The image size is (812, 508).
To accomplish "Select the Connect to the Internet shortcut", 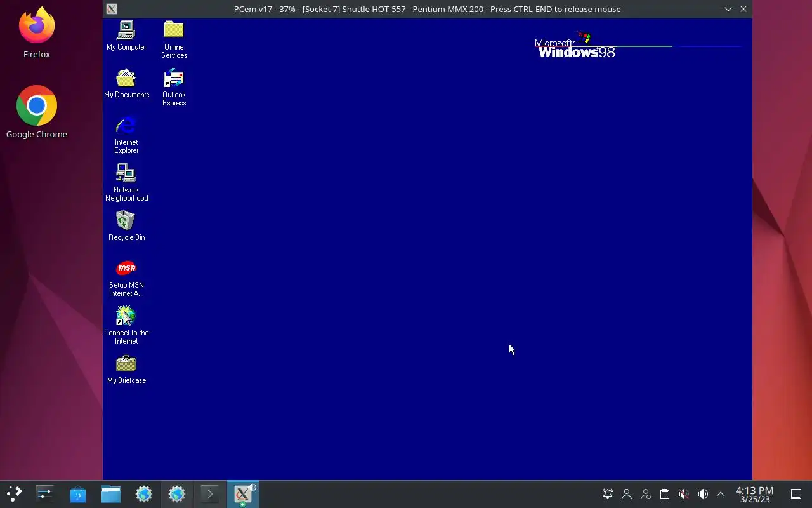I will (126, 325).
